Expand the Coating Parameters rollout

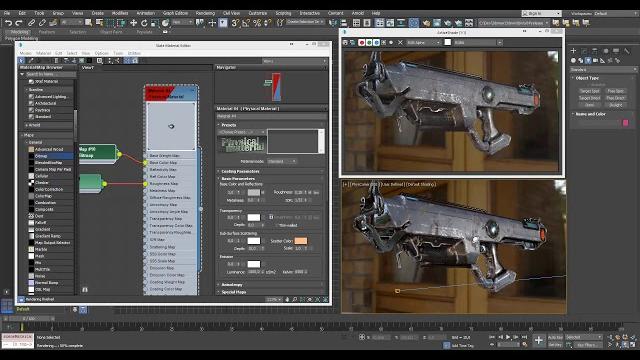[240, 171]
